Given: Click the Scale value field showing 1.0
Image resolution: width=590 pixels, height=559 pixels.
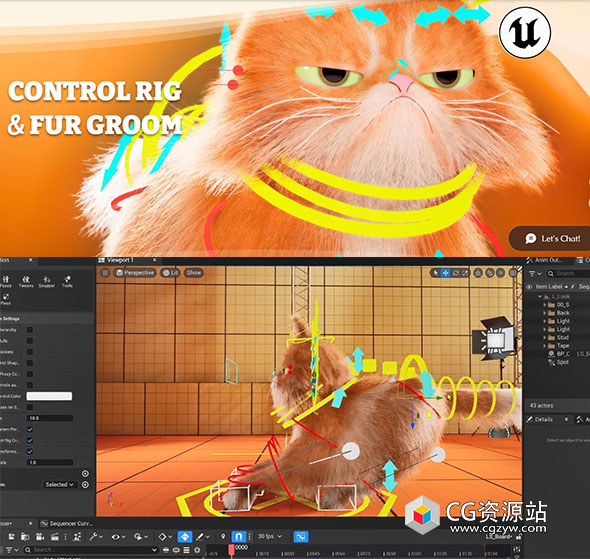Looking at the screenshot, I should pos(50,462).
